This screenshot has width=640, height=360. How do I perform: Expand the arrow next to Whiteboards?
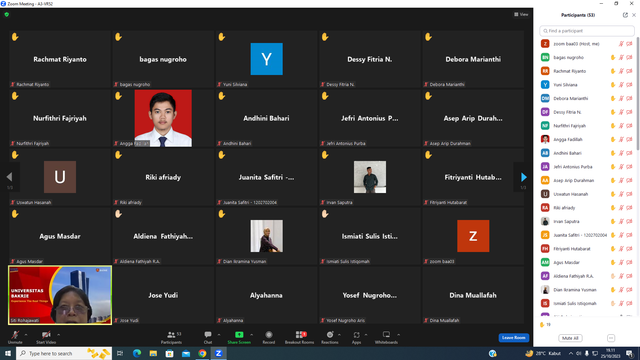[398, 335]
